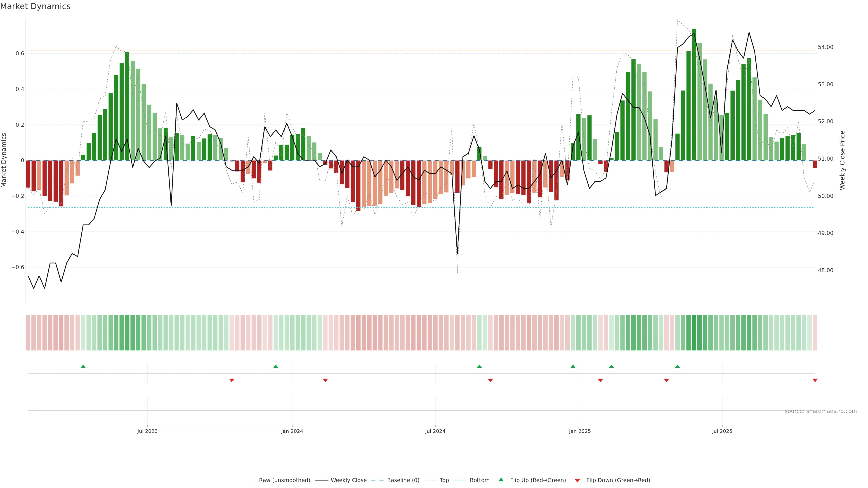Click the source: sharemaestro.com text
868x488 pixels.
click(821, 411)
